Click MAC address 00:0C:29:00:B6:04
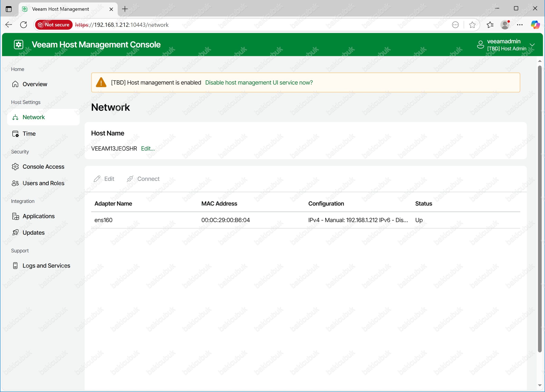The height and width of the screenshot is (392, 545). [x=225, y=220]
